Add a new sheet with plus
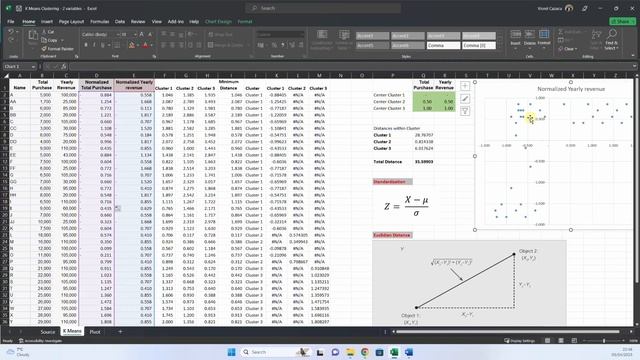Image resolution: width=640 pixels, height=360 pixels. pyautogui.click(x=120, y=332)
